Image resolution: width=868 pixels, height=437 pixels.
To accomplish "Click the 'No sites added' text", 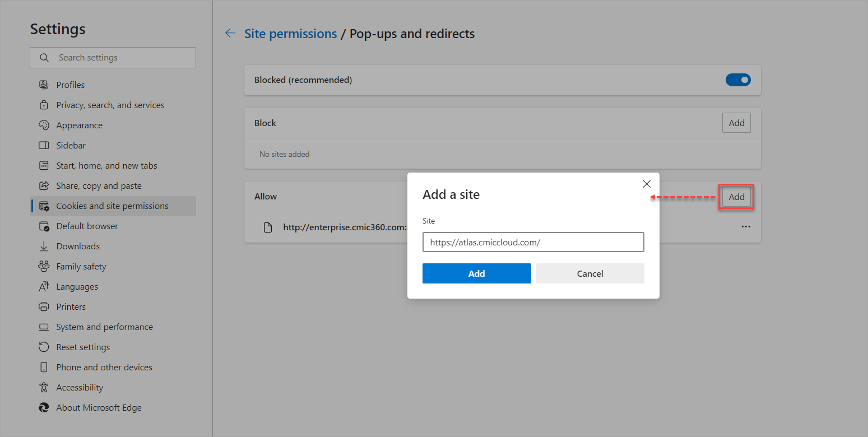I will pyautogui.click(x=284, y=154).
